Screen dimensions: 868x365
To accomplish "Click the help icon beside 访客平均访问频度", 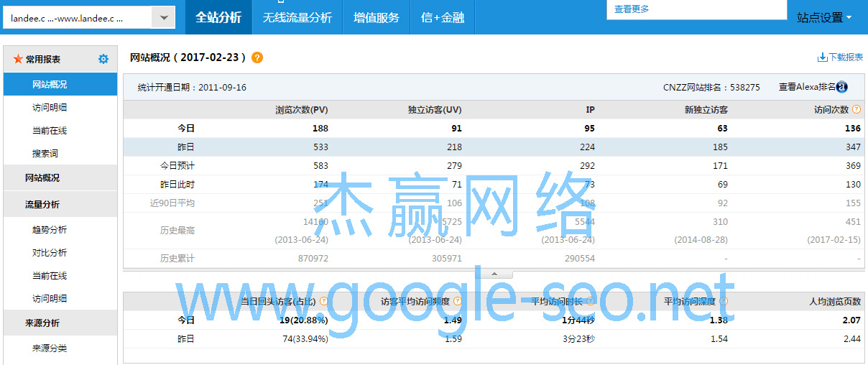I will click(x=457, y=302).
